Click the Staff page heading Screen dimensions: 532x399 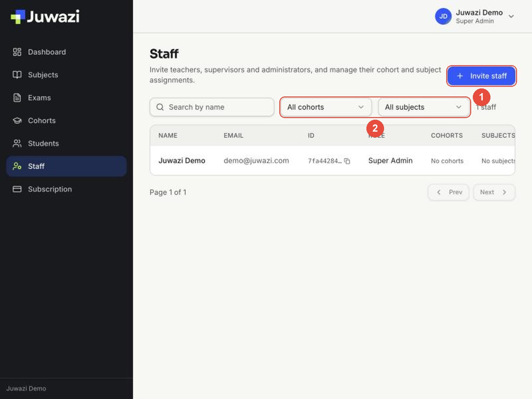coord(164,54)
